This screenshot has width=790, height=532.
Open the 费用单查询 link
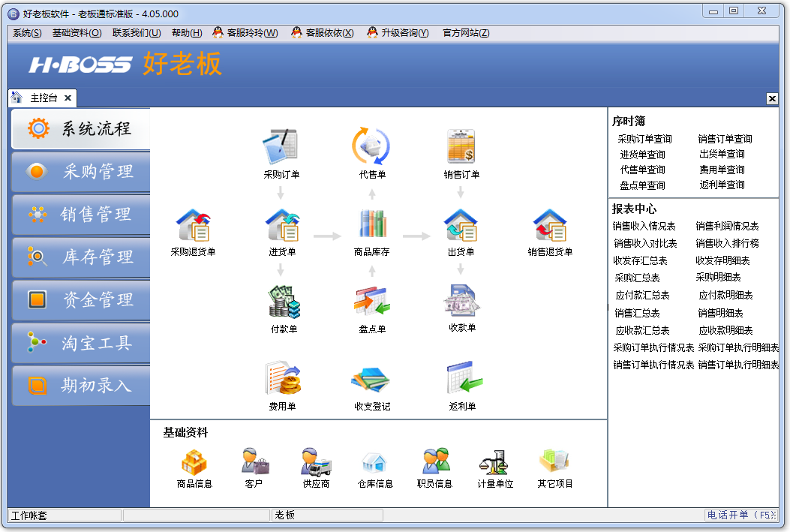[x=722, y=170]
